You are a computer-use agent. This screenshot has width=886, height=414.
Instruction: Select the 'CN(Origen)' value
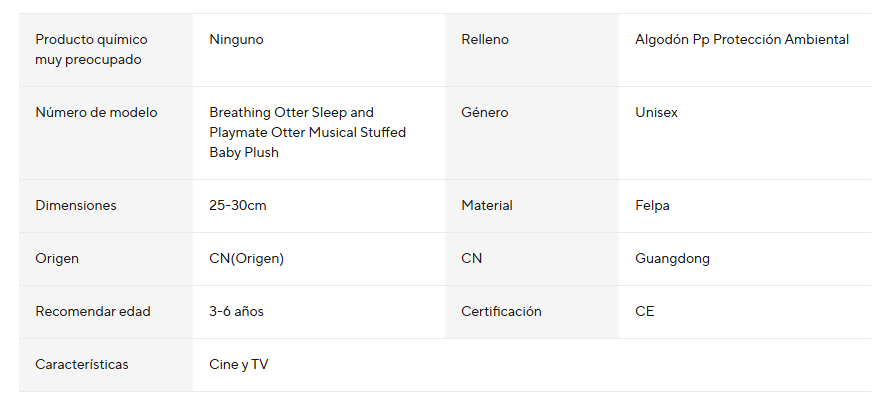(247, 259)
